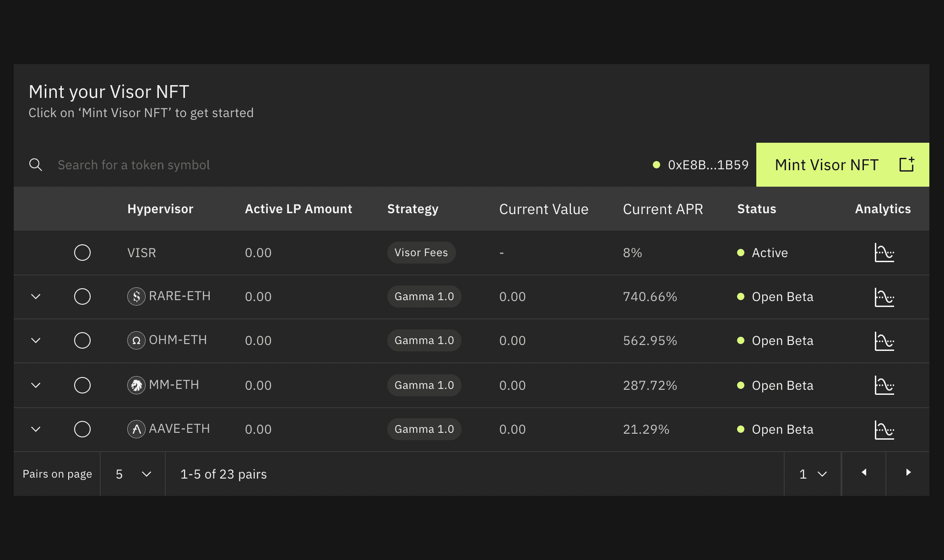The width and height of the screenshot is (944, 560).
Task: Click the 21.29% APR value
Action: click(x=646, y=430)
